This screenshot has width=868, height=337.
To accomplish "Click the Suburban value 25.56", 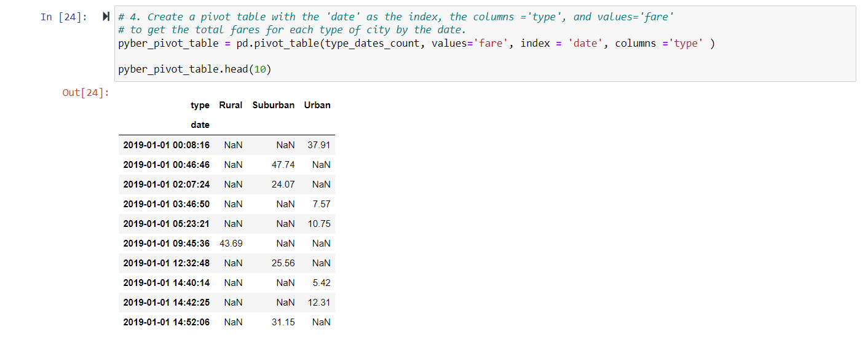I will pyautogui.click(x=283, y=263).
